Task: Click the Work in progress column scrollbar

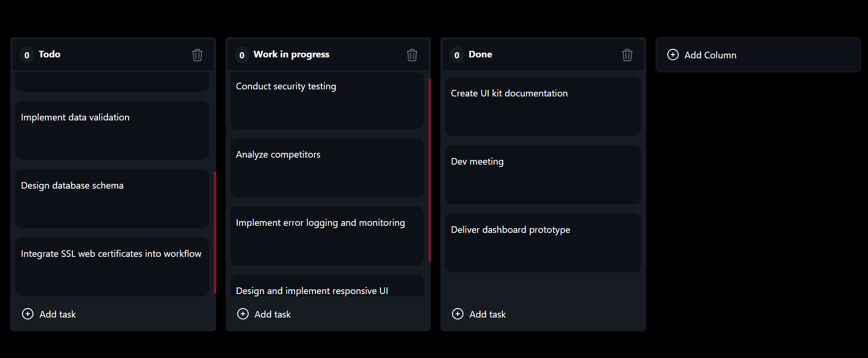Action: click(x=430, y=170)
